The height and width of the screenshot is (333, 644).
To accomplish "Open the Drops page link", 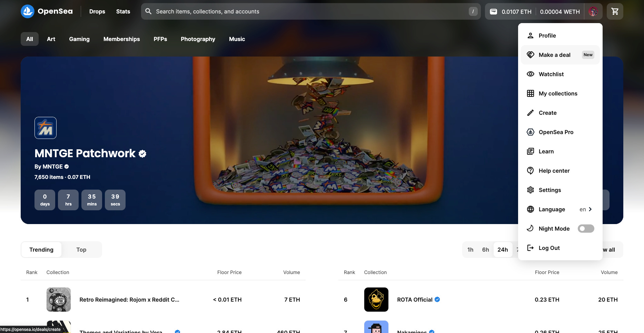I will click(97, 11).
